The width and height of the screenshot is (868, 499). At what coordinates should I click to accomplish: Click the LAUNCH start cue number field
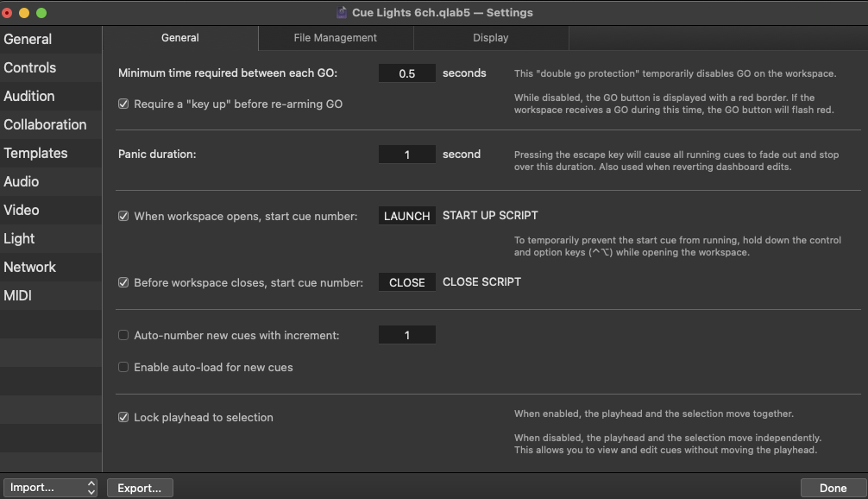[x=406, y=216]
